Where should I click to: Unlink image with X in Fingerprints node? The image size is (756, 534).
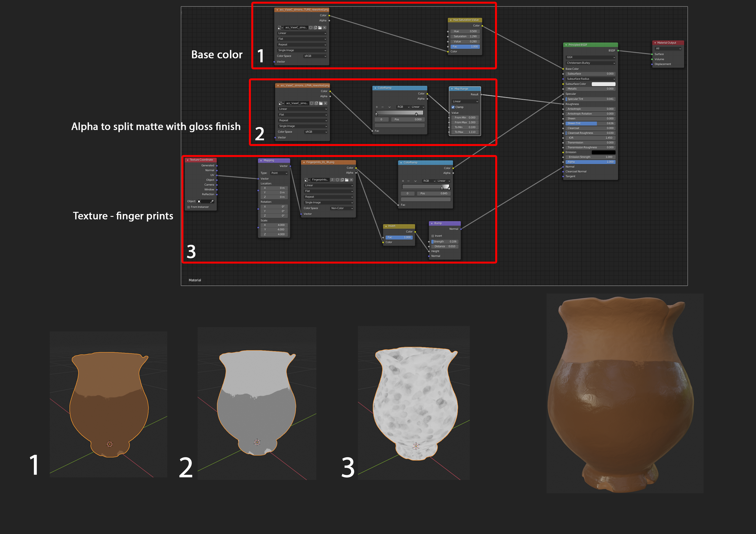pyautogui.click(x=351, y=180)
